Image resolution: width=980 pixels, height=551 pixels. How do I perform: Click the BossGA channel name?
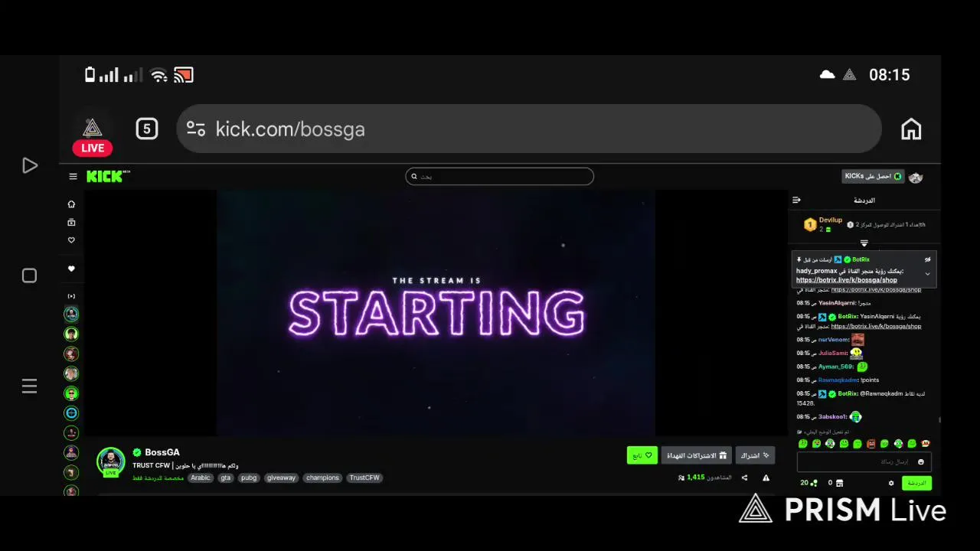tap(162, 452)
